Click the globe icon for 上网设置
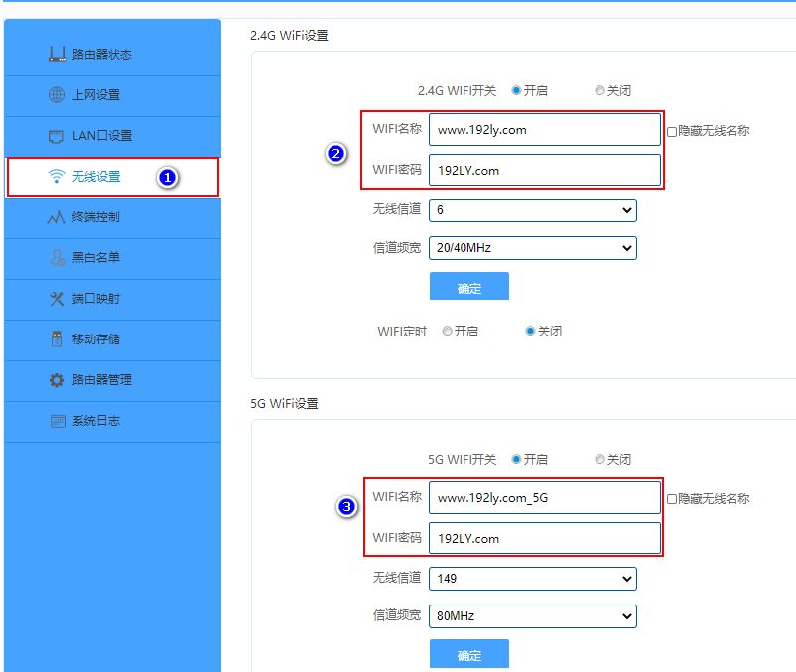 coord(57,94)
